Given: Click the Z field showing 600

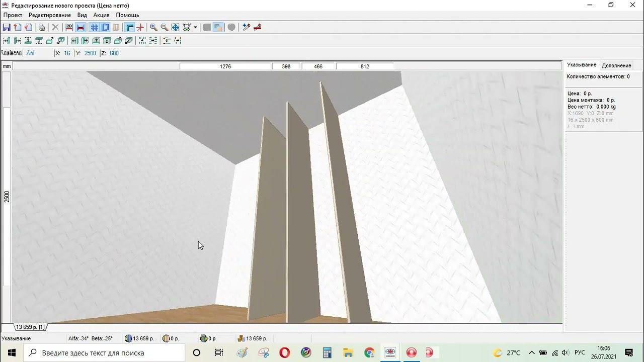Looking at the screenshot, I should 114,53.
